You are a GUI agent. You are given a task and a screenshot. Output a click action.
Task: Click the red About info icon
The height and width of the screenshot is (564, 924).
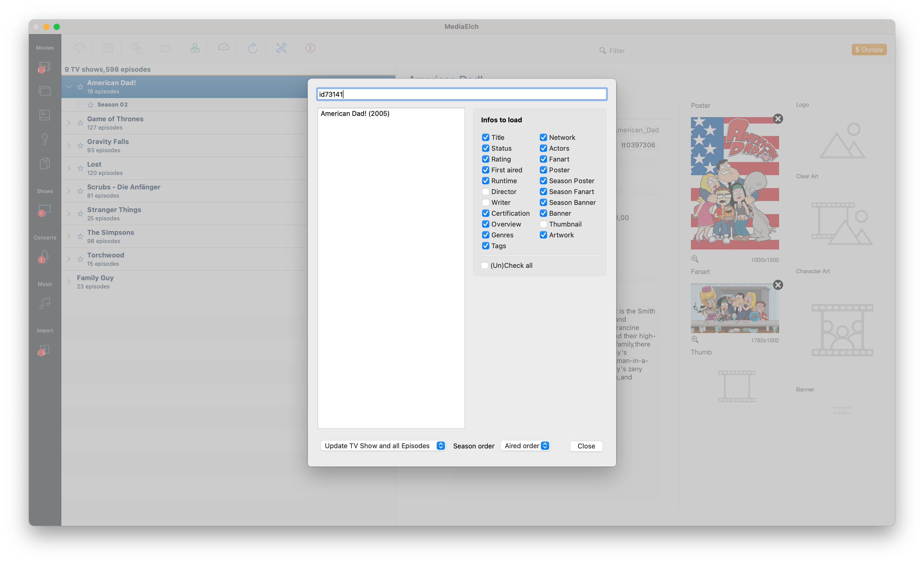click(x=310, y=48)
